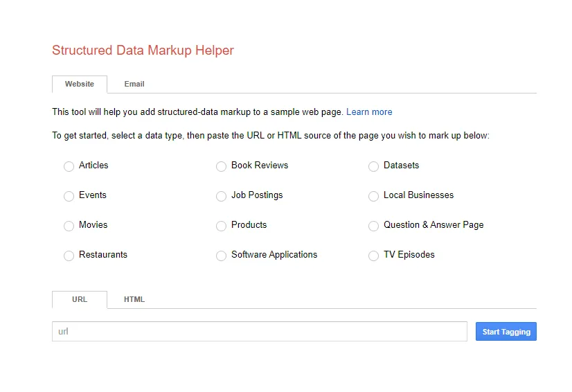Image resolution: width=572 pixels, height=392 pixels.
Task: Pick the Products radio option
Action: pos(221,226)
